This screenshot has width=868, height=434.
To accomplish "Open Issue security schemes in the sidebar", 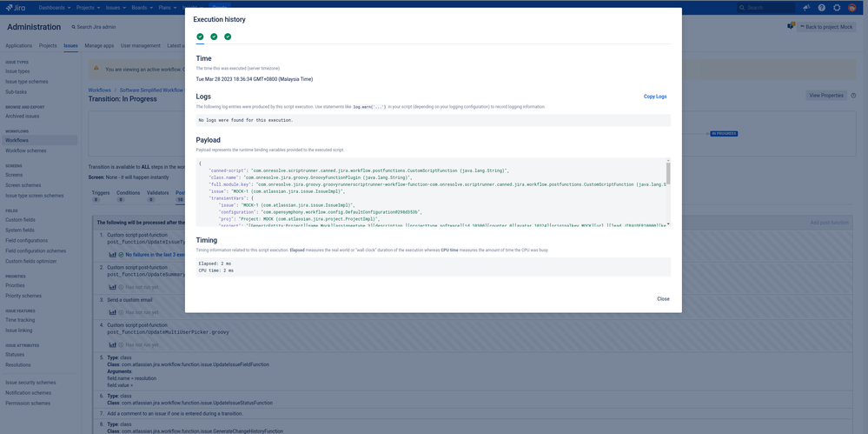I will point(30,383).
